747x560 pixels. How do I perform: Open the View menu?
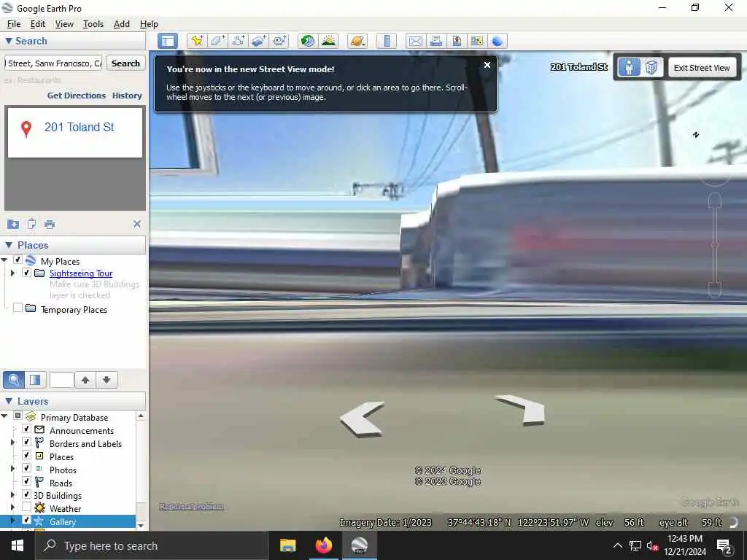click(x=64, y=24)
